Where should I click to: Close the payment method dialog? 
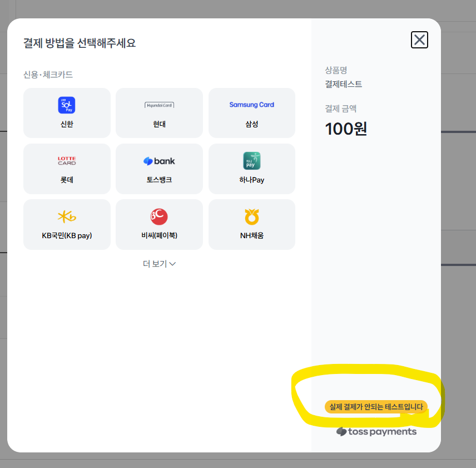pyautogui.click(x=419, y=40)
